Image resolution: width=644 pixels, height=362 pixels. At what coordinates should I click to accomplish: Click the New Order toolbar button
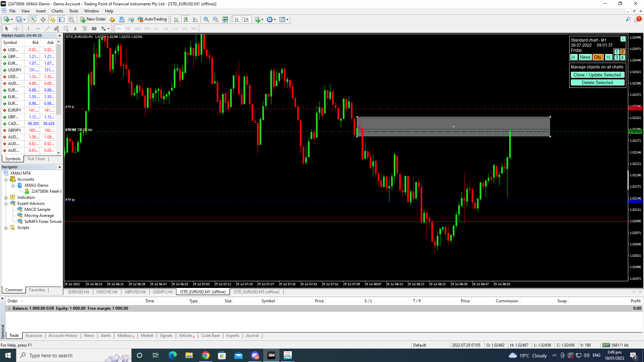point(93,19)
